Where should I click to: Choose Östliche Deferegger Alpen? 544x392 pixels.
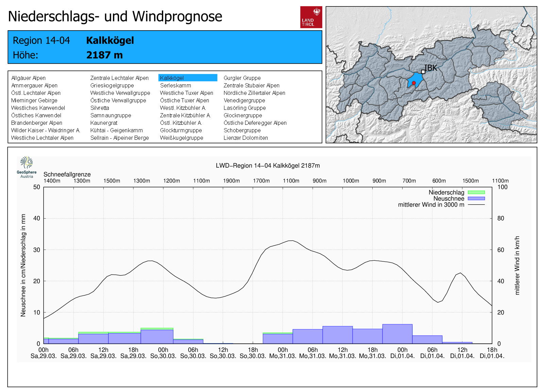pyautogui.click(x=255, y=123)
